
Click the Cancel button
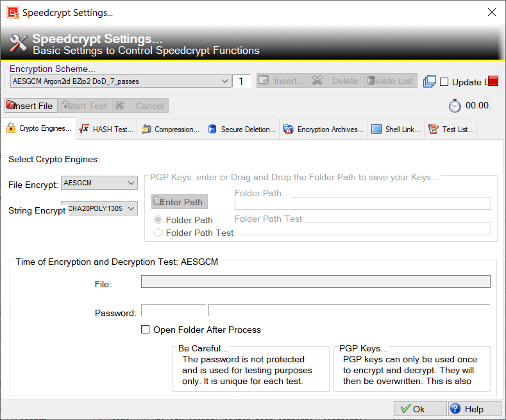tap(140, 106)
